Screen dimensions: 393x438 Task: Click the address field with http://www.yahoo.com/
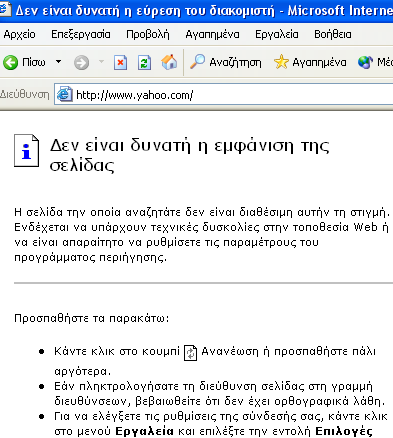(223, 95)
